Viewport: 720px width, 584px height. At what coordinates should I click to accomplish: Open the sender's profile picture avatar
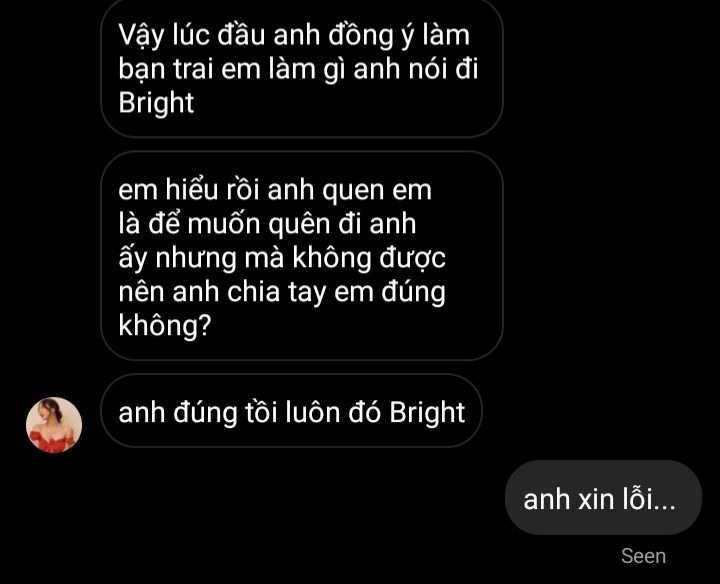click(54, 425)
